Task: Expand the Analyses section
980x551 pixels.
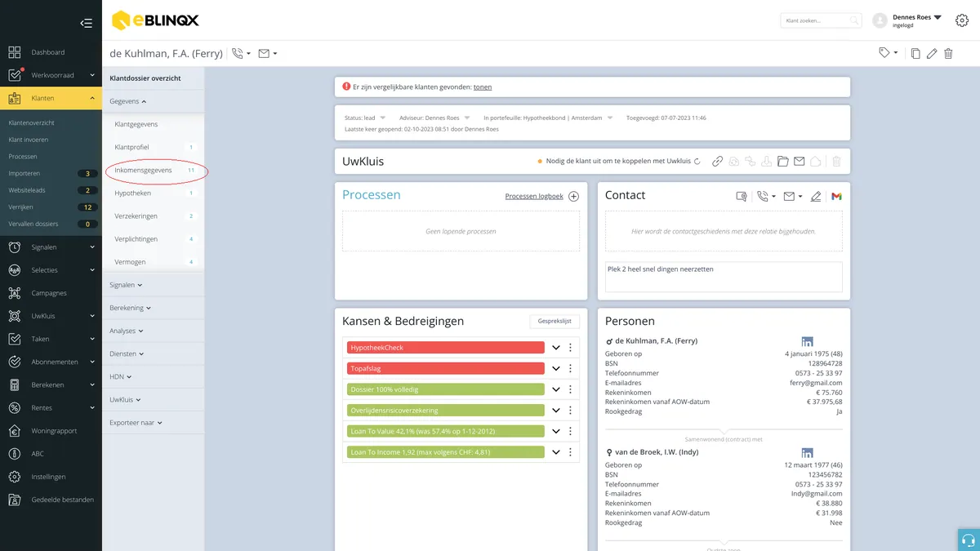Action: (x=127, y=331)
